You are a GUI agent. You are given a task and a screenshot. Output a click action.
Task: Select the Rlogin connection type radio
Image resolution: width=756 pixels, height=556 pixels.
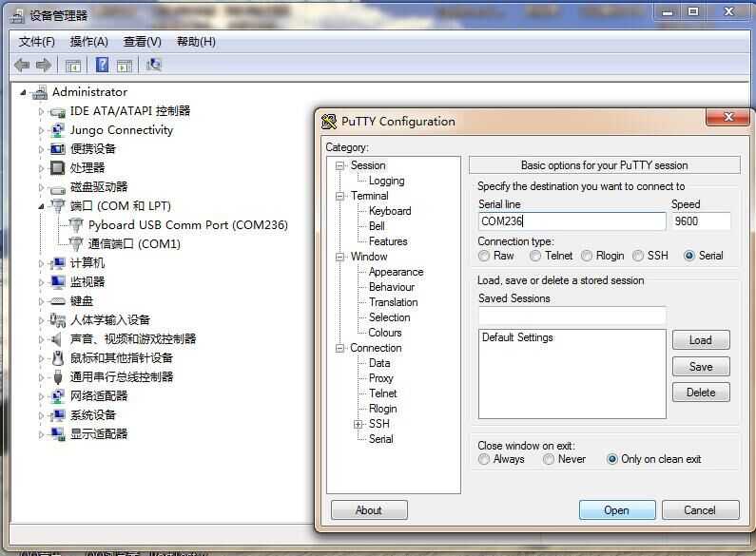(587, 257)
